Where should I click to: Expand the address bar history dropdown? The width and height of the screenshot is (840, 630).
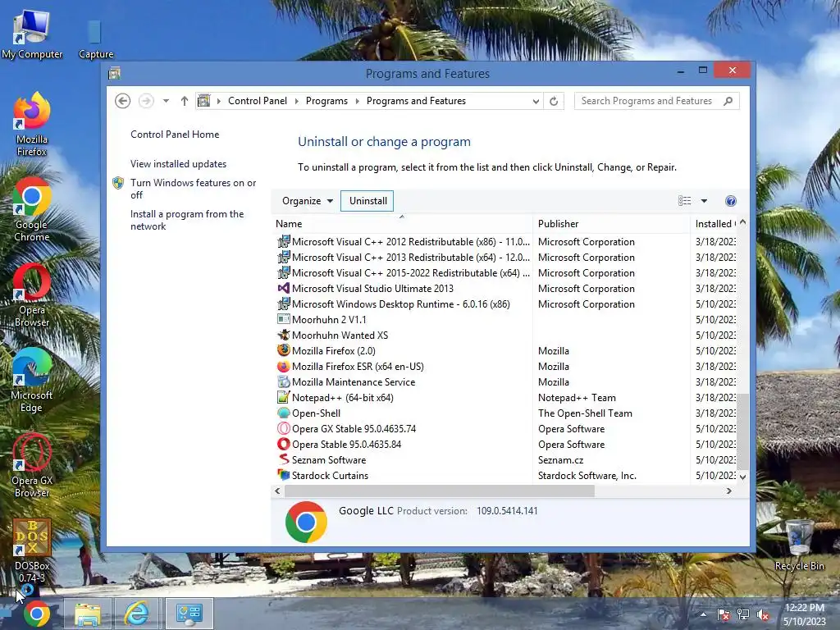[x=535, y=101]
